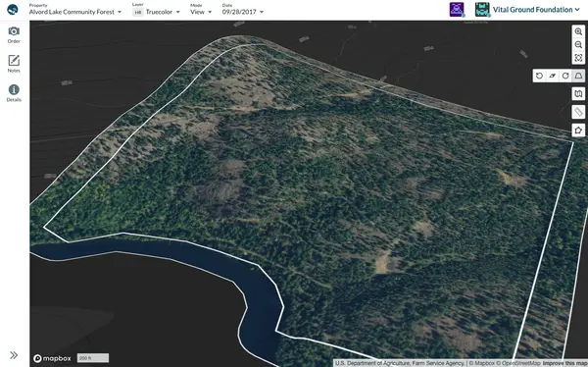Expand the left sidebar with double chevron
Image resolution: width=588 pixels, height=367 pixels.
14,355
